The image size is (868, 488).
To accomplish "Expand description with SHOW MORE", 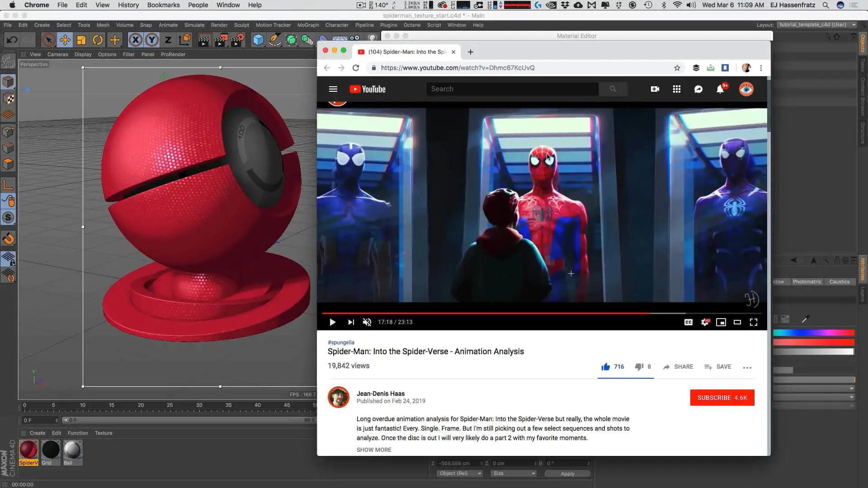I will [374, 450].
